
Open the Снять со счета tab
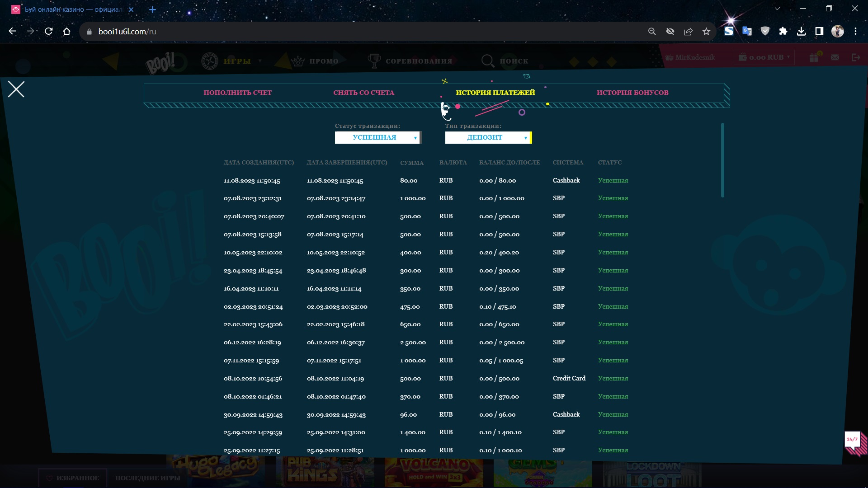(x=363, y=93)
